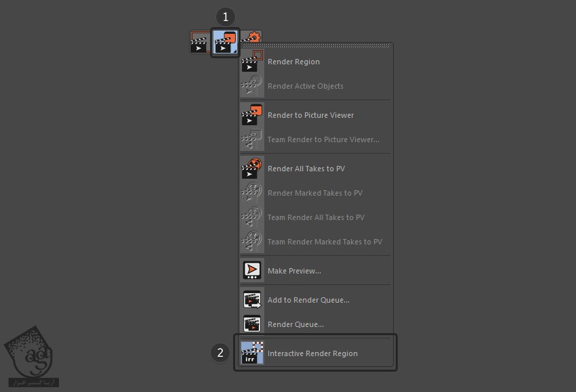Select Team Render Marked Takes to PV
576x392 pixels.
pos(325,242)
